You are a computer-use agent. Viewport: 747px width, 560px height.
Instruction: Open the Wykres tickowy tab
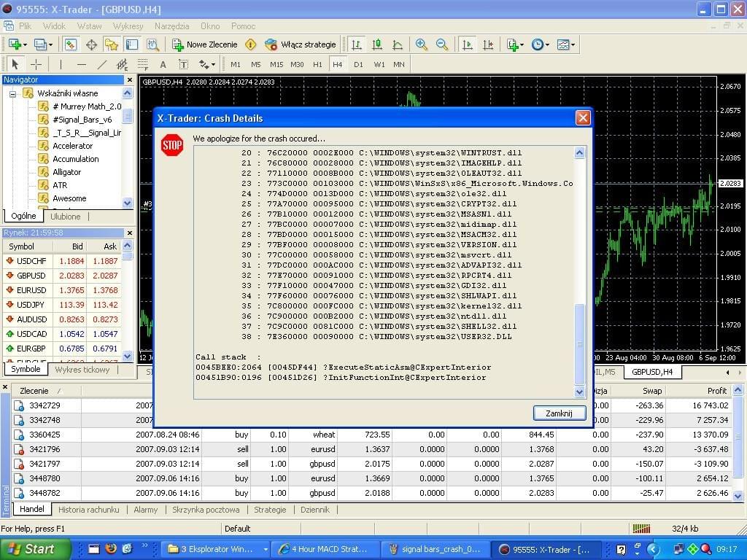(x=82, y=370)
